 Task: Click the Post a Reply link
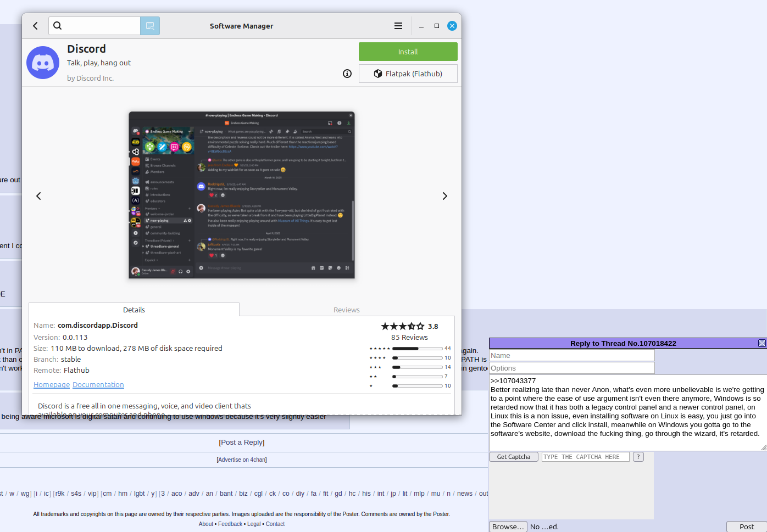pyautogui.click(x=242, y=443)
